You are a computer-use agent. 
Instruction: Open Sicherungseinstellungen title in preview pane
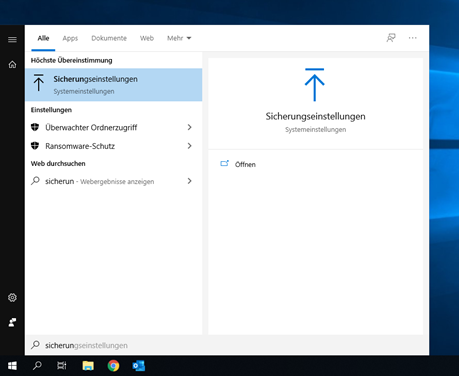point(315,116)
